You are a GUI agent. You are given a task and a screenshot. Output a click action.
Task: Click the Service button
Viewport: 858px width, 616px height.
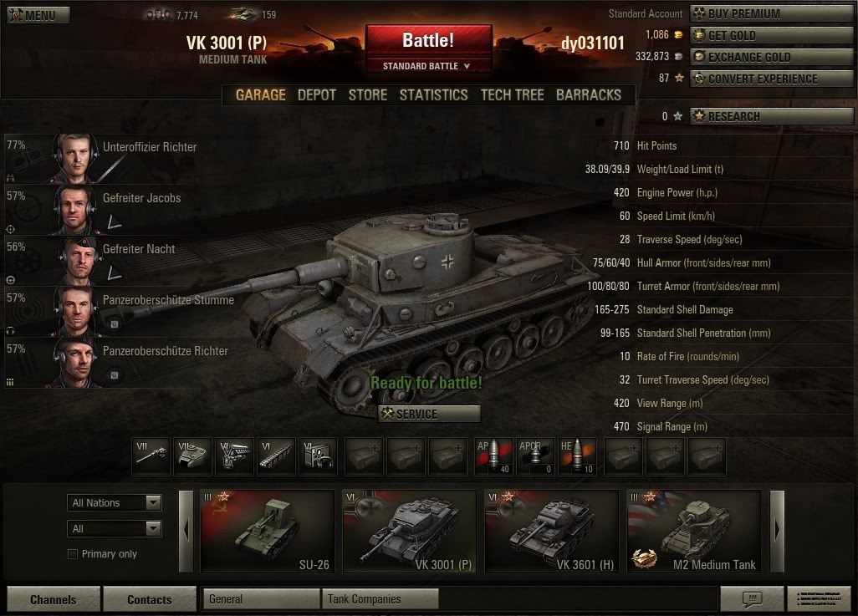pos(430,414)
